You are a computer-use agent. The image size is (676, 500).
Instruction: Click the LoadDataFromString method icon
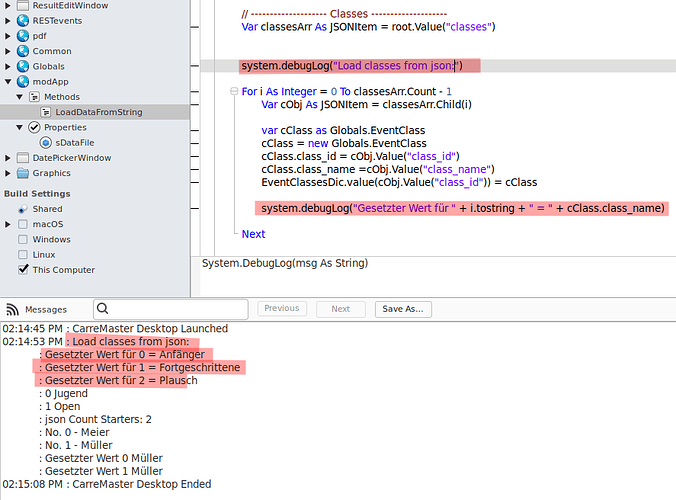[46, 112]
